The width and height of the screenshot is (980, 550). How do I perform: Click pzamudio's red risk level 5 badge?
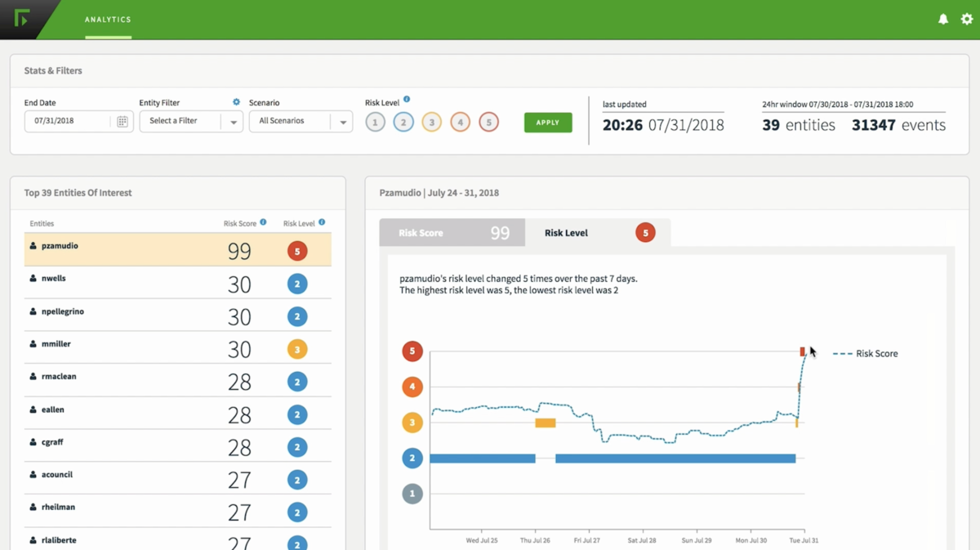pos(297,251)
